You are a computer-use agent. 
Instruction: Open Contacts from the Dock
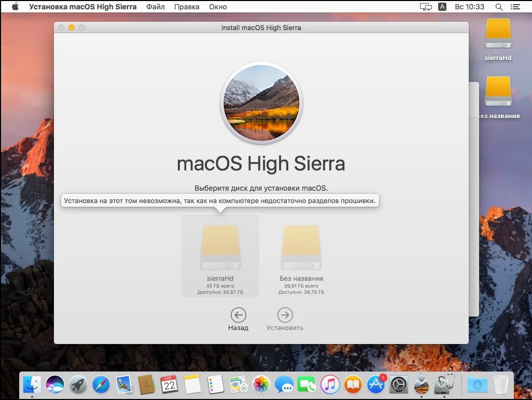[147, 384]
